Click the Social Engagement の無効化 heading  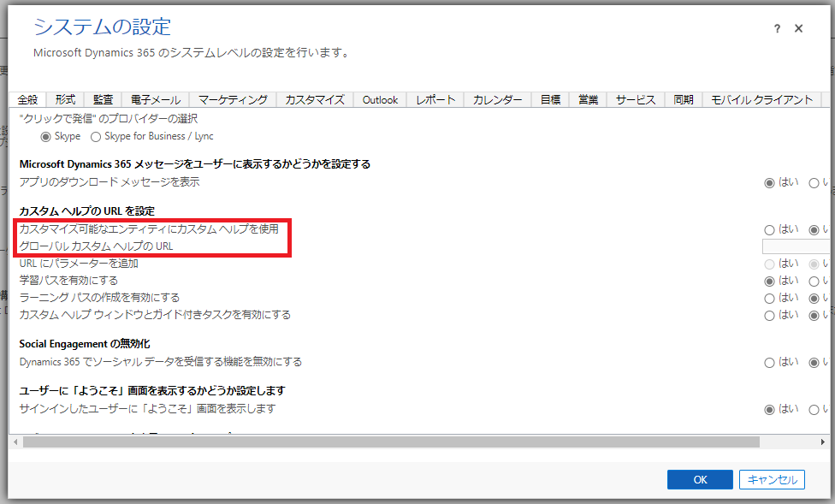click(85, 344)
